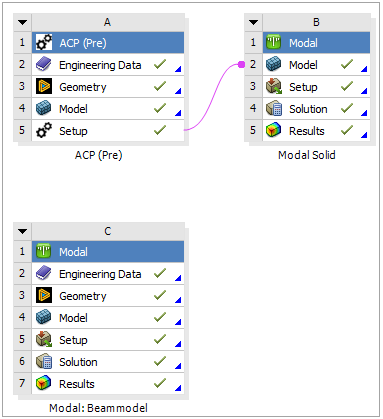Open the dropdown arrow of system C
383x419 pixels.
click(x=22, y=231)
